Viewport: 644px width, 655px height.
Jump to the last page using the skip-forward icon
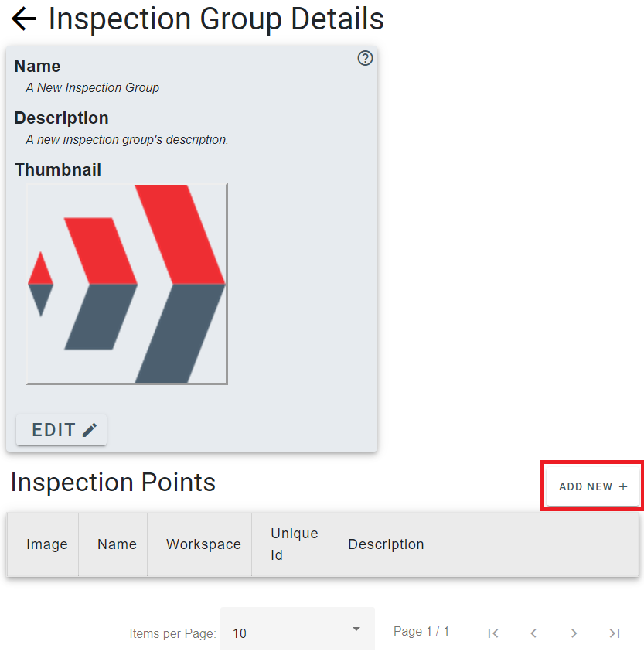(x=615, y=633)
